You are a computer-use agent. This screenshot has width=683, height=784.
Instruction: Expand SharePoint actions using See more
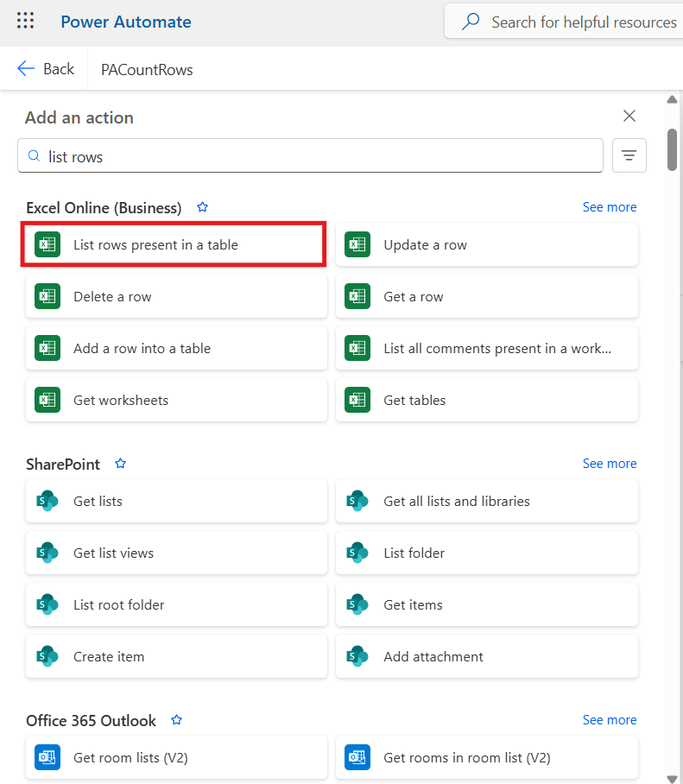609,464
